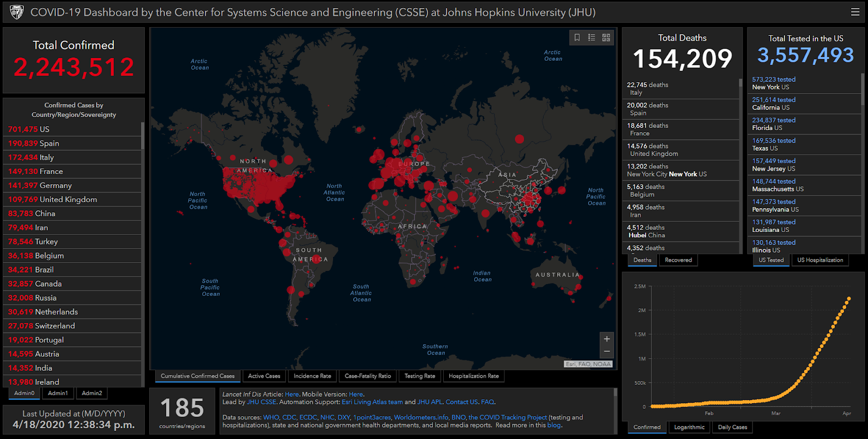Open the Esri Living Atlas team link
Viewport: 868px width, 439px height.
(372, 402)
